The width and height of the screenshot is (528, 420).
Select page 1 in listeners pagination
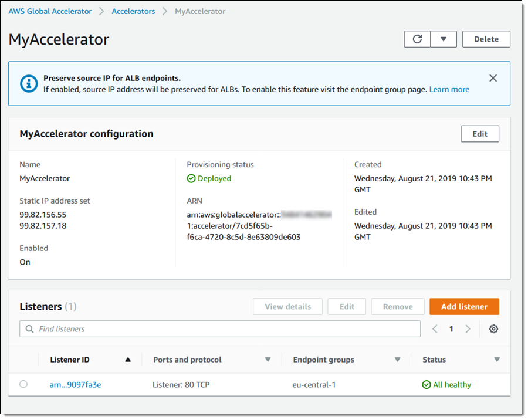[x=451, y=328]
